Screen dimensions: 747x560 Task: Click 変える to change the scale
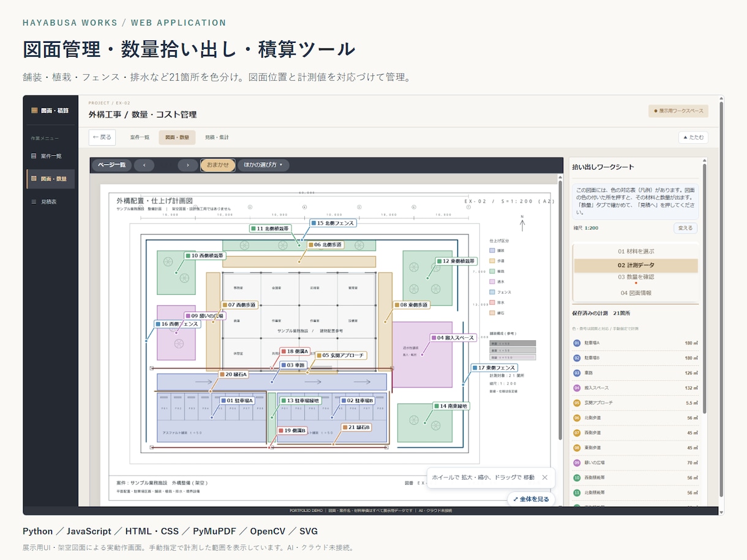coord(686,228)
